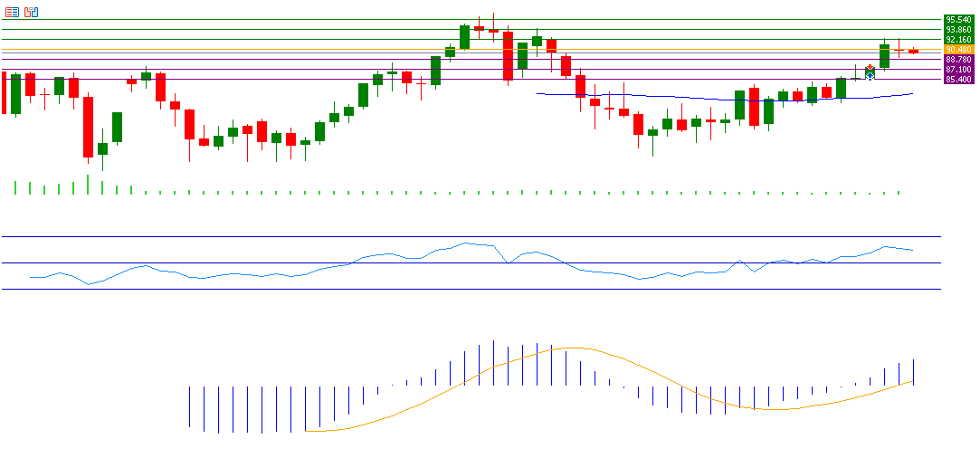Click the rightmost MACD histogram bar

point(914,372)
